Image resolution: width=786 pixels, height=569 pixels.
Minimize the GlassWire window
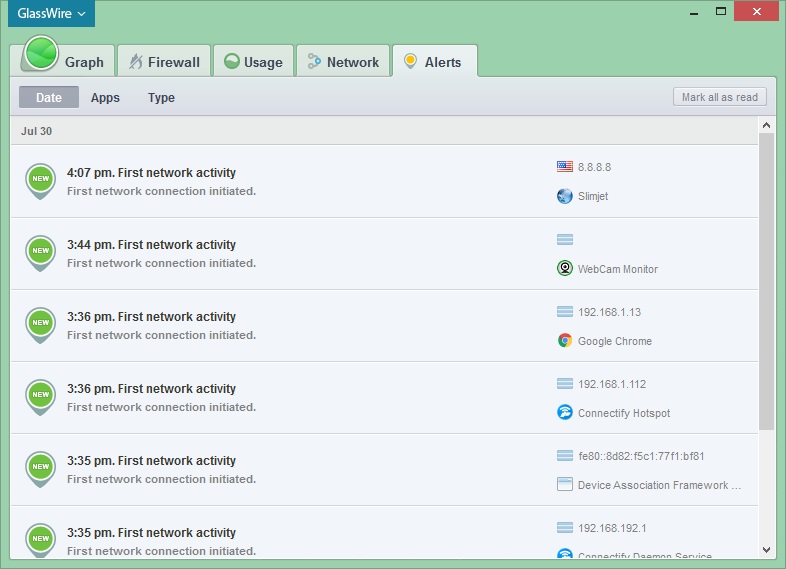point(694,13)
